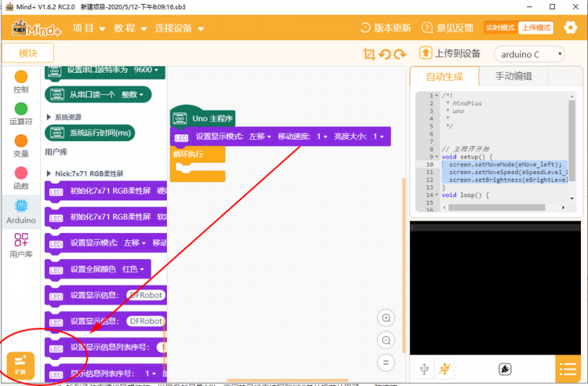The width and height of the screenshot is (588, 386).
Task: Click the 模块 tab button
Action: click(x=28, y=53)
